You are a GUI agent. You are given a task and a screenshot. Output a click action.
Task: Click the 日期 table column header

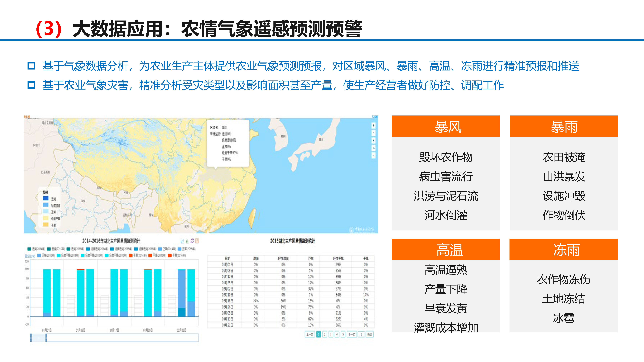tap(227, 259)
